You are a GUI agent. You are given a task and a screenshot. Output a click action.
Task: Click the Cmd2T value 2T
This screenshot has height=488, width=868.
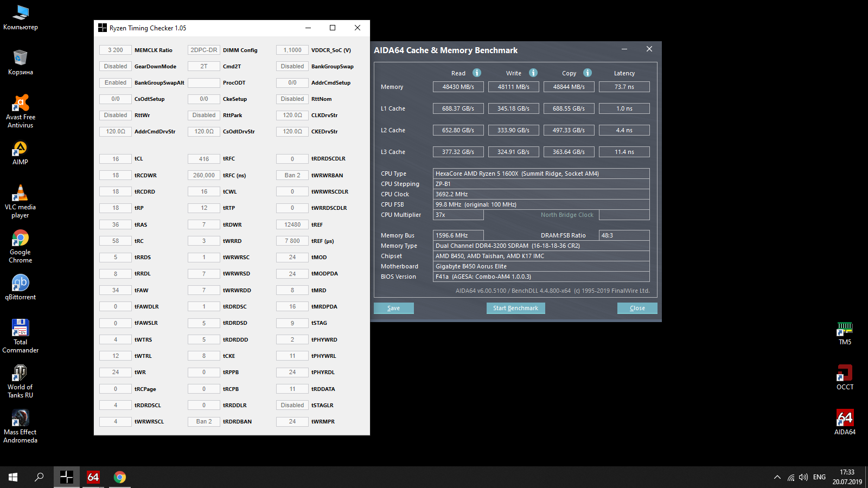tap(204, 66)
